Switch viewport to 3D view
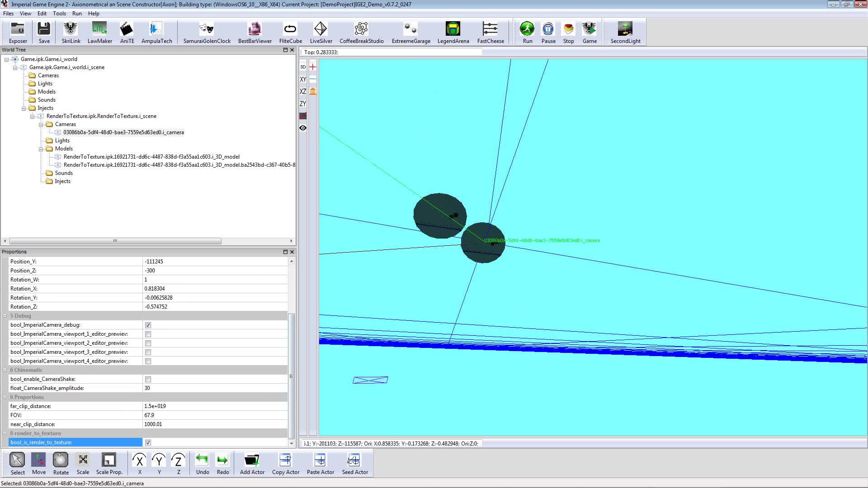 click(x=303, y=67)
